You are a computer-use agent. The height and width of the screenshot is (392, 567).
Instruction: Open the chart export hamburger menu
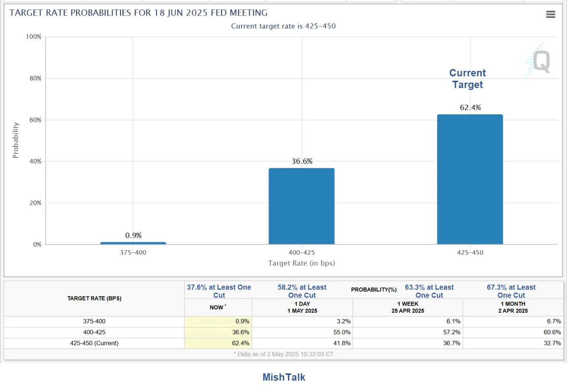[x=550, y=14]
